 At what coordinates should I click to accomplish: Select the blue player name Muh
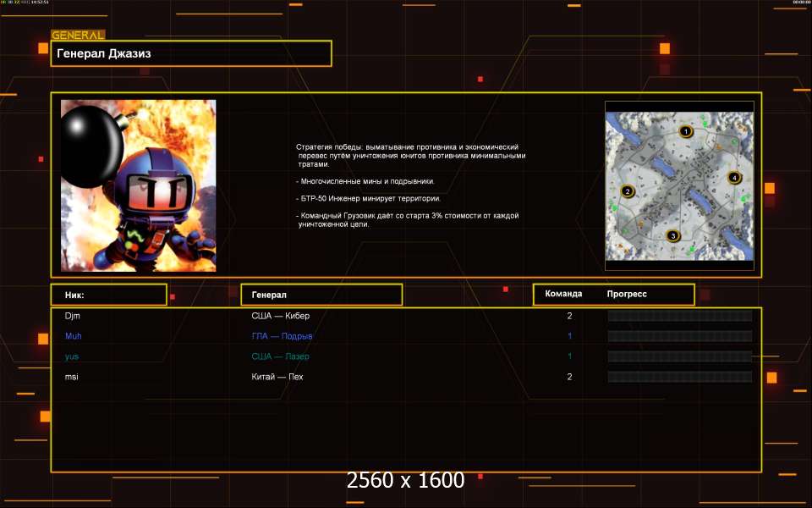74,336
